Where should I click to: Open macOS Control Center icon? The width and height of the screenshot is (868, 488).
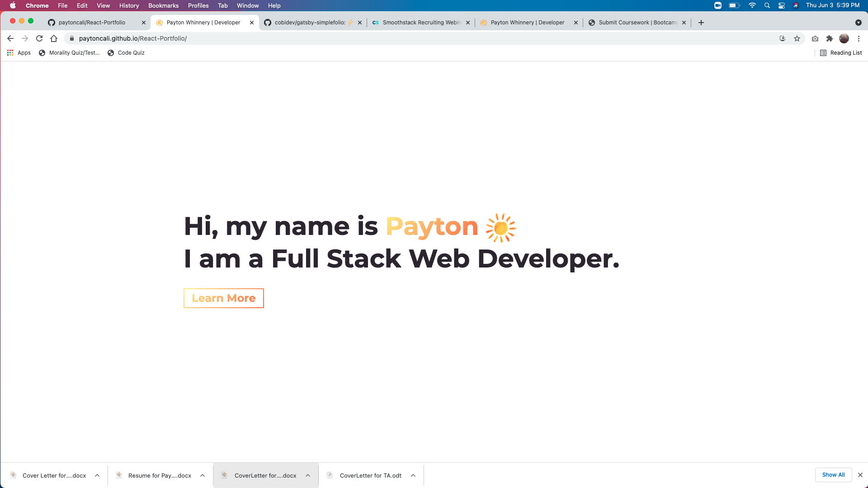click(x=781, y=5)
